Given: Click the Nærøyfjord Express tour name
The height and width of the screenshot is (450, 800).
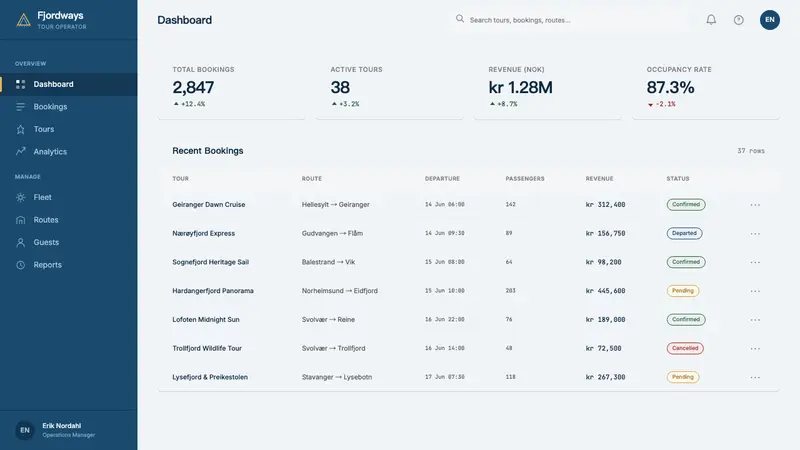Looking at the screenshot, I should [204, 233].
